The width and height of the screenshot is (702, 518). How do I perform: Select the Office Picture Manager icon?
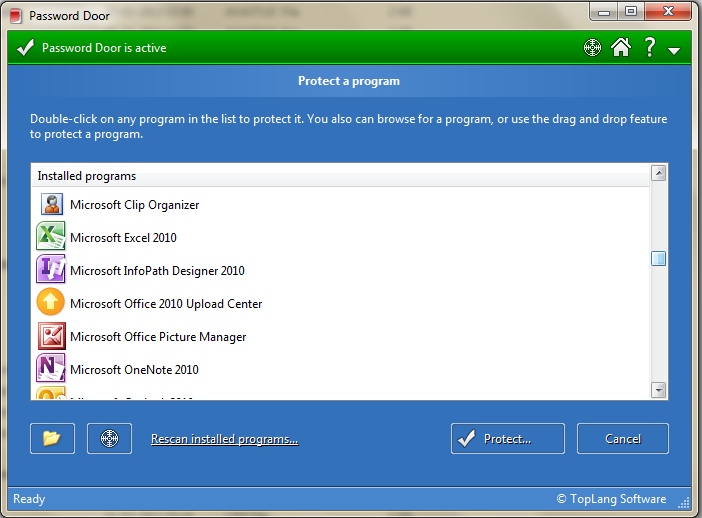[52, 336]
